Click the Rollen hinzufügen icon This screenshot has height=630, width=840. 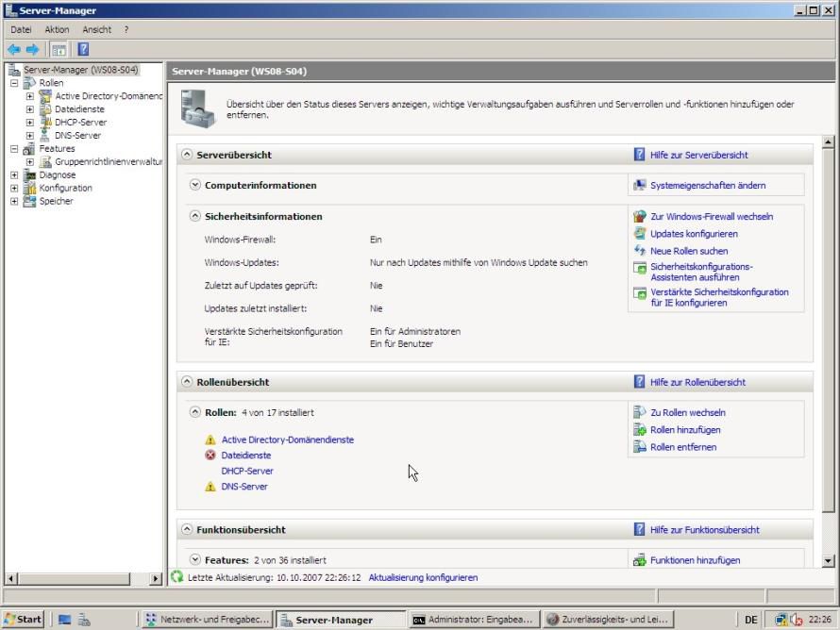point(640,429)
